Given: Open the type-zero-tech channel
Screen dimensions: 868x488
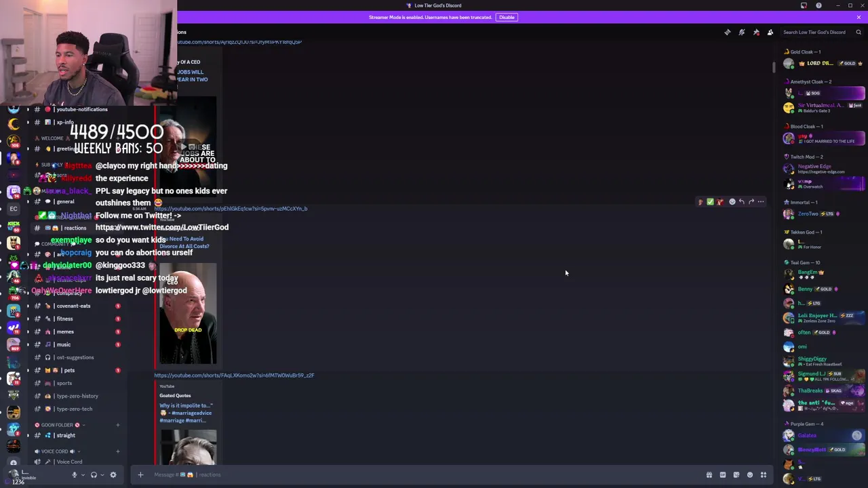Looking at the screenshot, I should pyautogui.click(x=76, y=409).
